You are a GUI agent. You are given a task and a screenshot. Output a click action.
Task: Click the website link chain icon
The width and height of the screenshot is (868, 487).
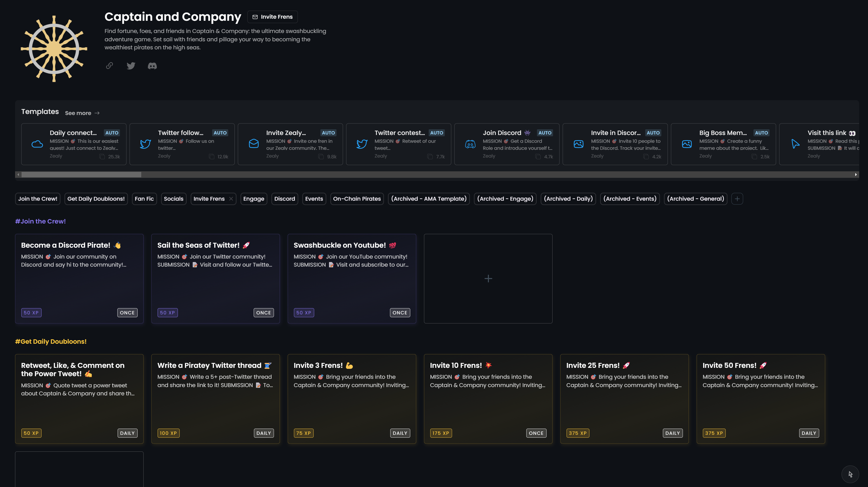coord(110,66)
